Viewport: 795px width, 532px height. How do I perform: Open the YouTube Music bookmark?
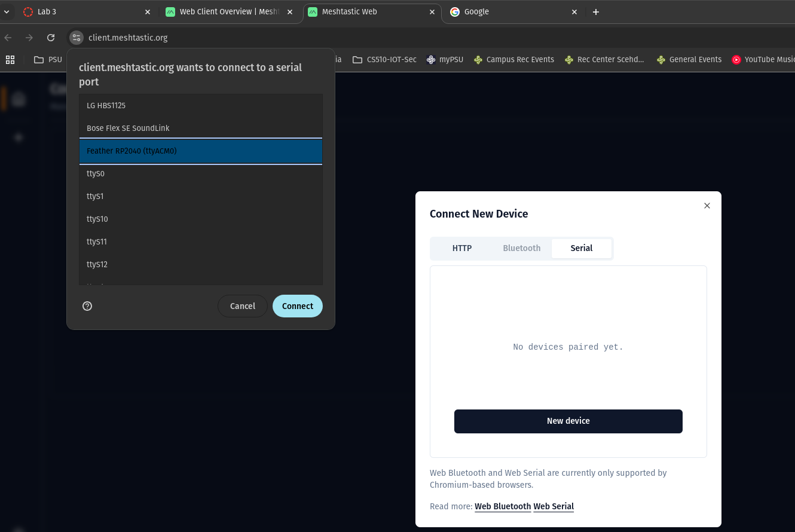[763, 60]
